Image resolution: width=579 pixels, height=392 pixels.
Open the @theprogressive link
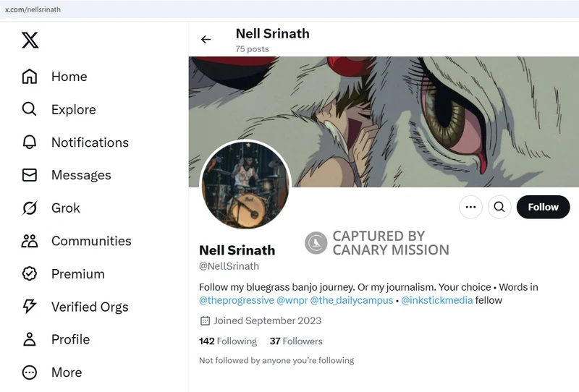coord(237,300)
